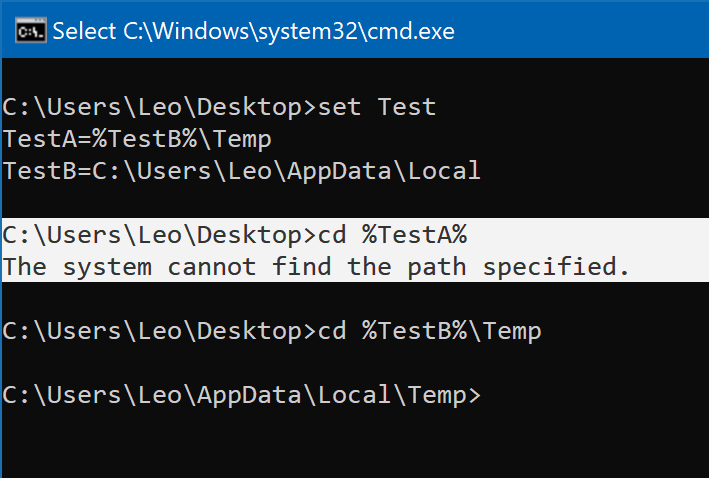
Task: Click the '%TestA%' argument in the selection
Action: point(415,236)
